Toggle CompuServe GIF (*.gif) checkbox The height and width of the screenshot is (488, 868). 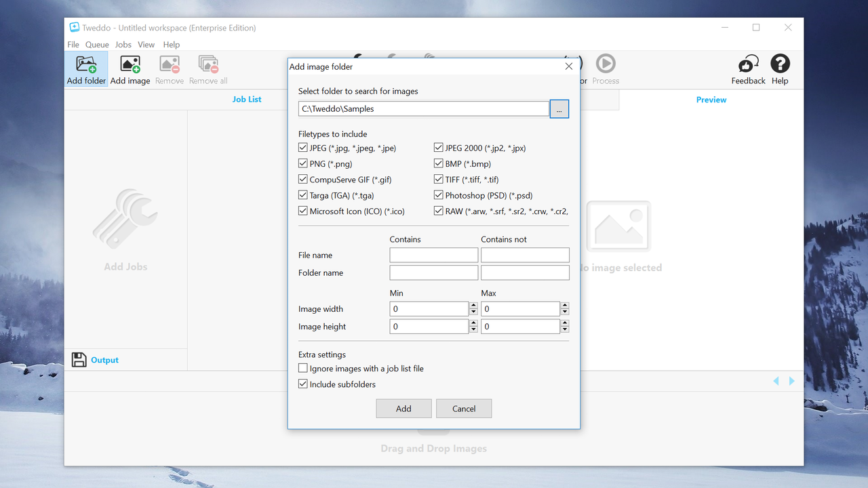(x=303, y=180)
